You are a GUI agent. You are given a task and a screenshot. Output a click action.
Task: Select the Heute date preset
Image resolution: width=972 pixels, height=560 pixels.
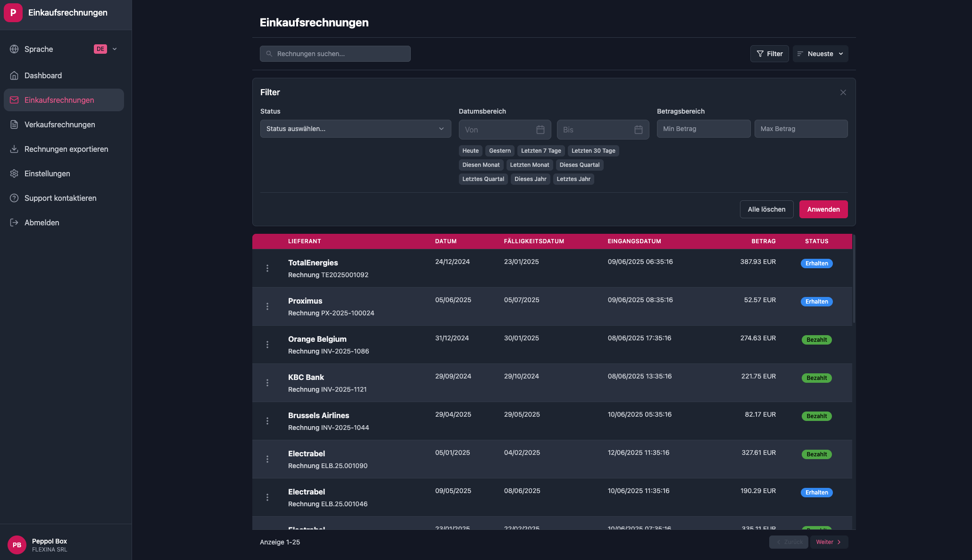coord(471,151)
